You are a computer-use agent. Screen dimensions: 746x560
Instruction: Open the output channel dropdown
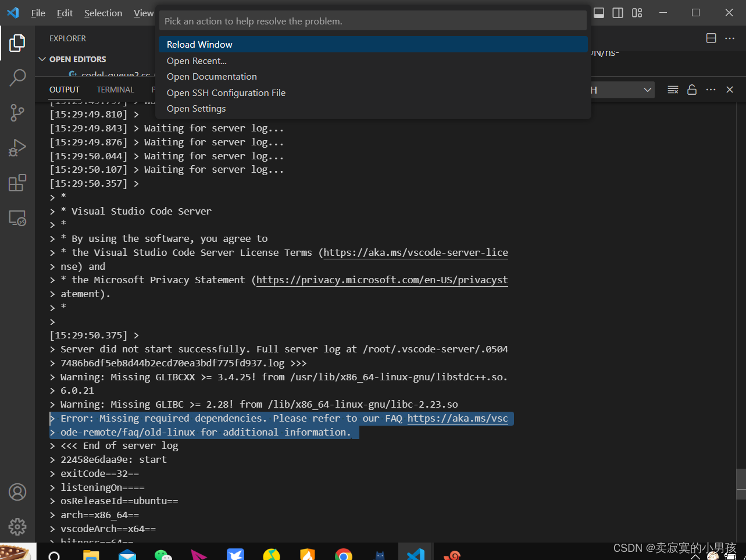coord(623,90)
